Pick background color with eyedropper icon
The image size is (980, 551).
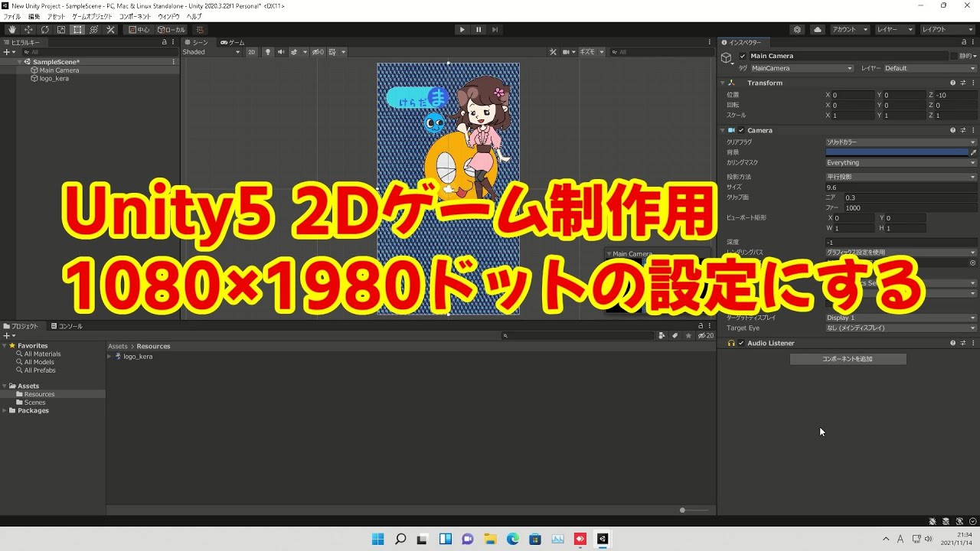974,152
